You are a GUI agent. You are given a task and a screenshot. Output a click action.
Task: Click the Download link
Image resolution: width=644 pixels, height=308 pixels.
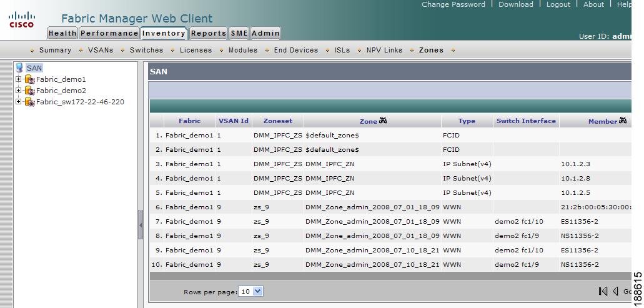pyautogui.click(x=516, y=4)
